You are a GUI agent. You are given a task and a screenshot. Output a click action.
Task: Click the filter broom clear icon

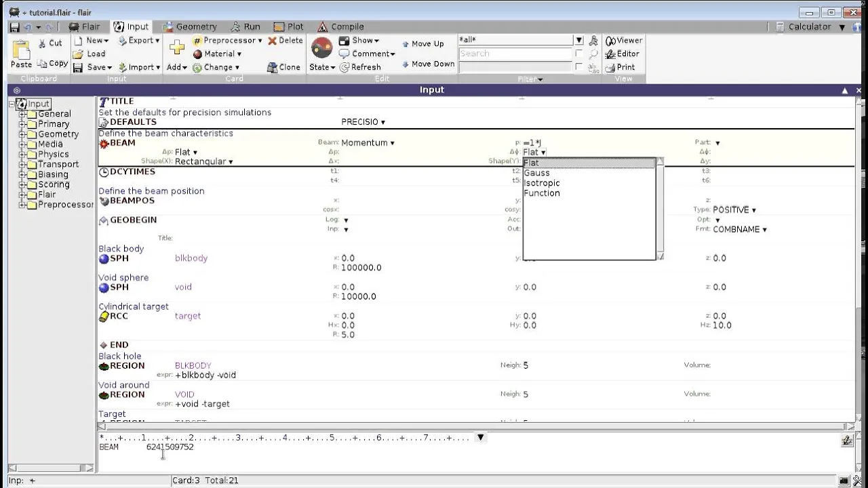[x=593, y=41]
